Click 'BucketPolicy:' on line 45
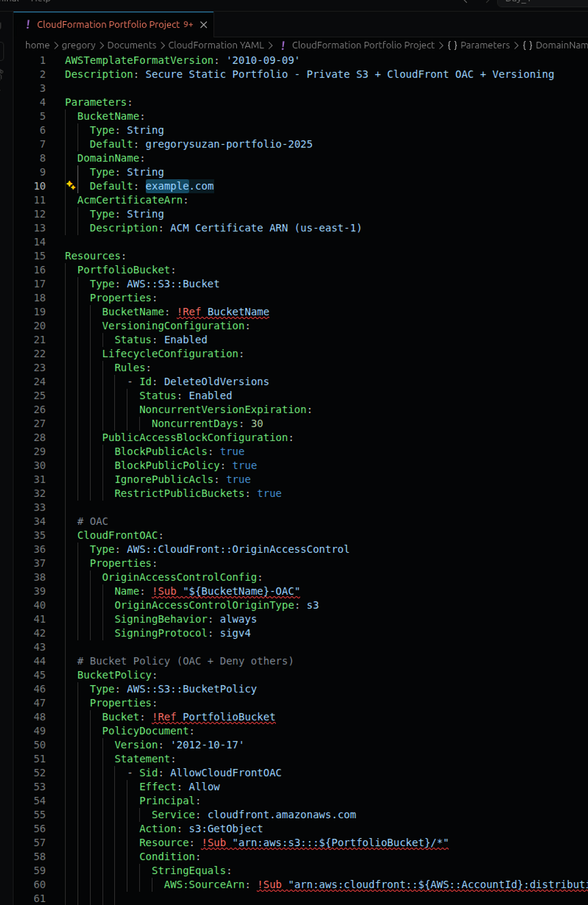588x905 pixels. (117, 675)
